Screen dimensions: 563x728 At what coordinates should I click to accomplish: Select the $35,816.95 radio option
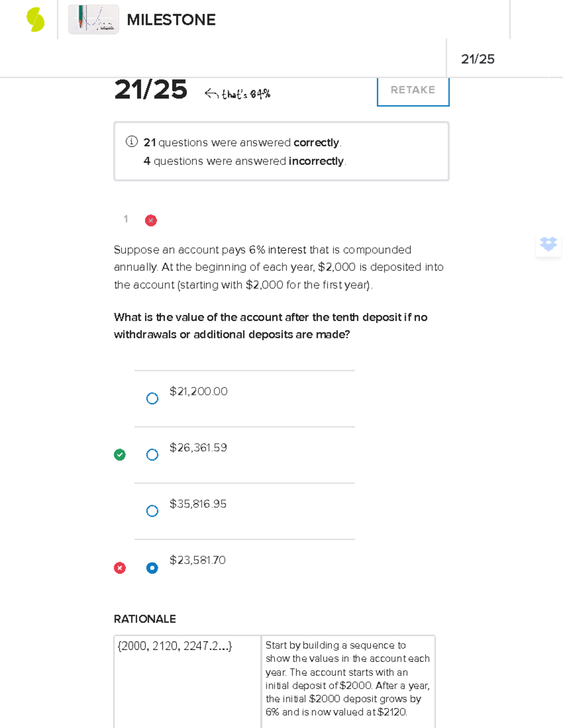[152, 511]
